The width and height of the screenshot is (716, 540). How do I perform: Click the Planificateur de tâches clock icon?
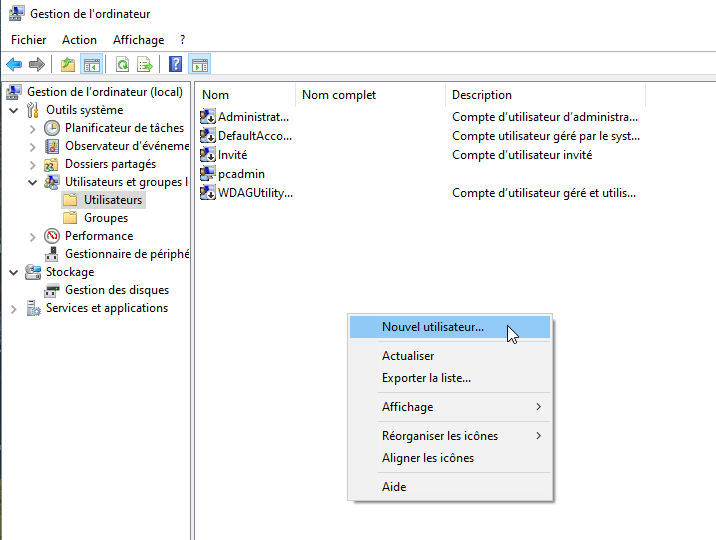tap(52, 128)
